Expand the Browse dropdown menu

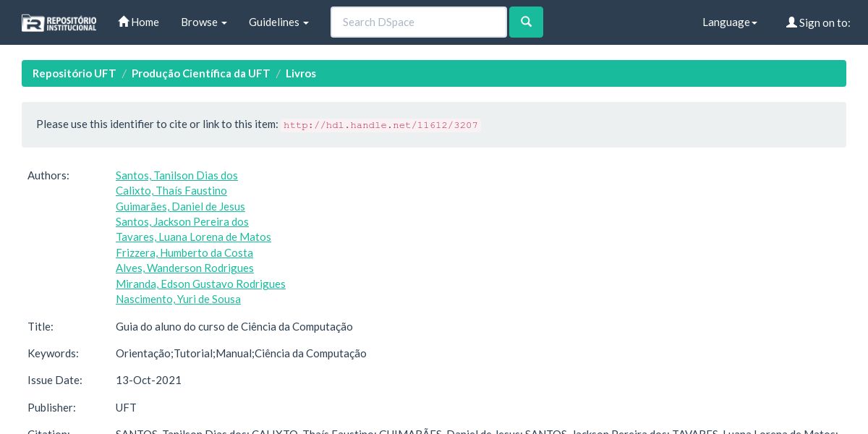[204, 22]
